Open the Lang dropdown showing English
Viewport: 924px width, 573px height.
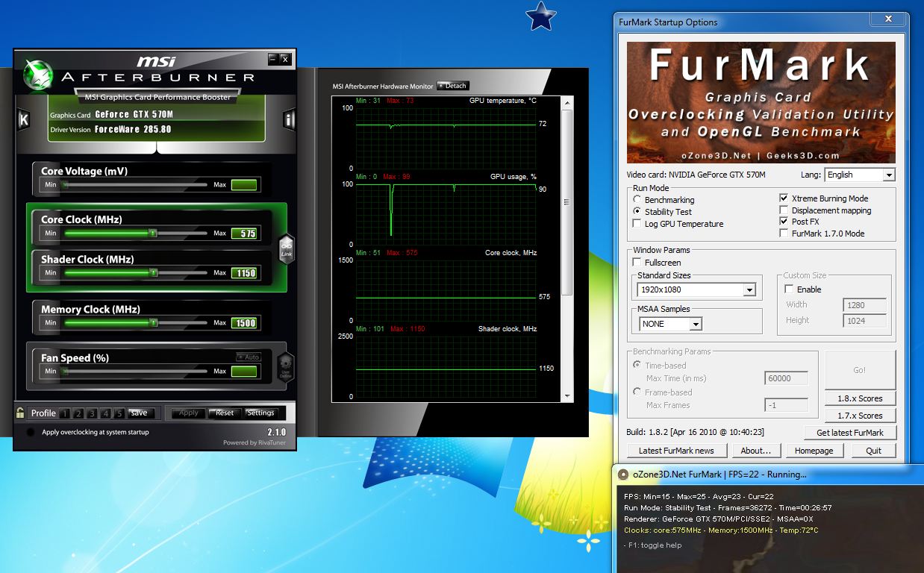tap(860, 175)
